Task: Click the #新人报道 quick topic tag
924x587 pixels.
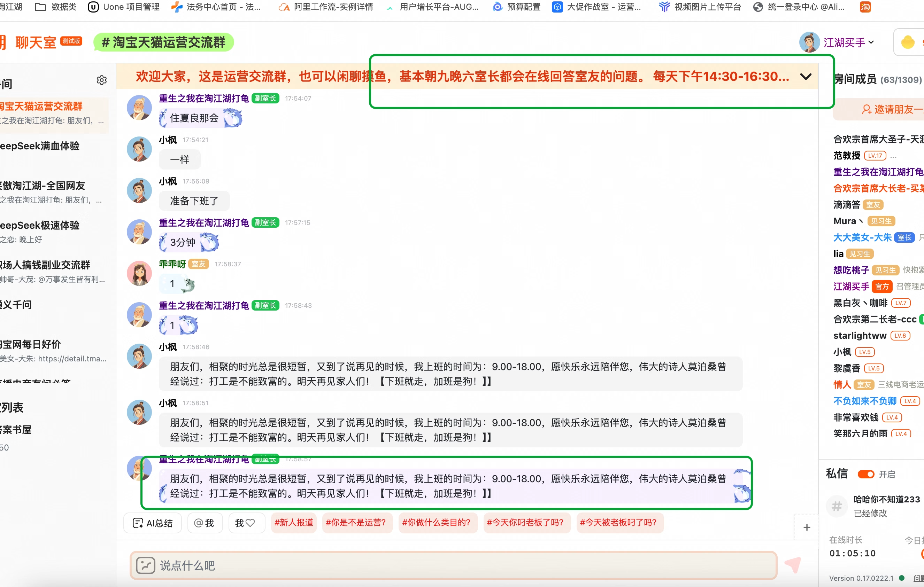Action: click(294, 522)
